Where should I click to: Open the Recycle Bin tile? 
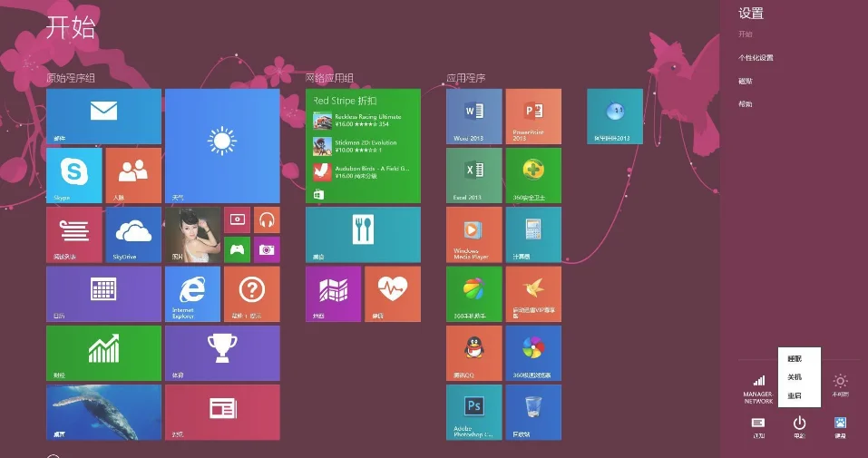click(533, 413)
